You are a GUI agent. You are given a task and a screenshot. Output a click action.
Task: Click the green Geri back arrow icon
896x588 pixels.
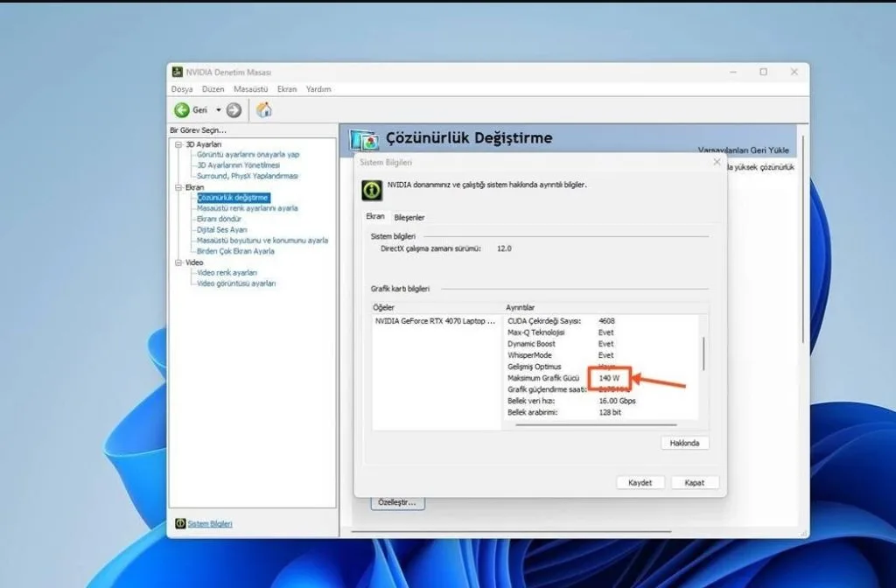(182, 110)
